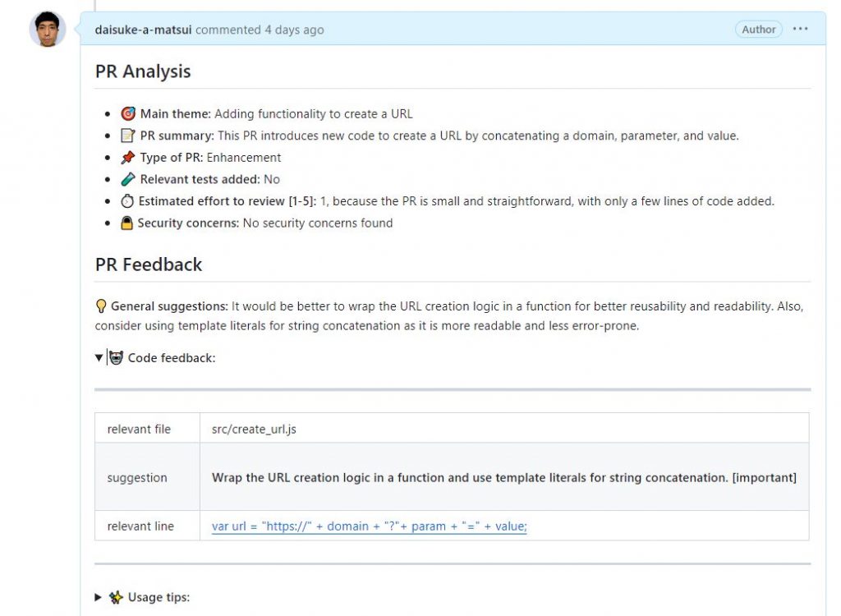Image resolution: width=841 pixels, height=616 pixels.
Task: Click the "4 days ago" timestamp link
Action: coord(294,30)
